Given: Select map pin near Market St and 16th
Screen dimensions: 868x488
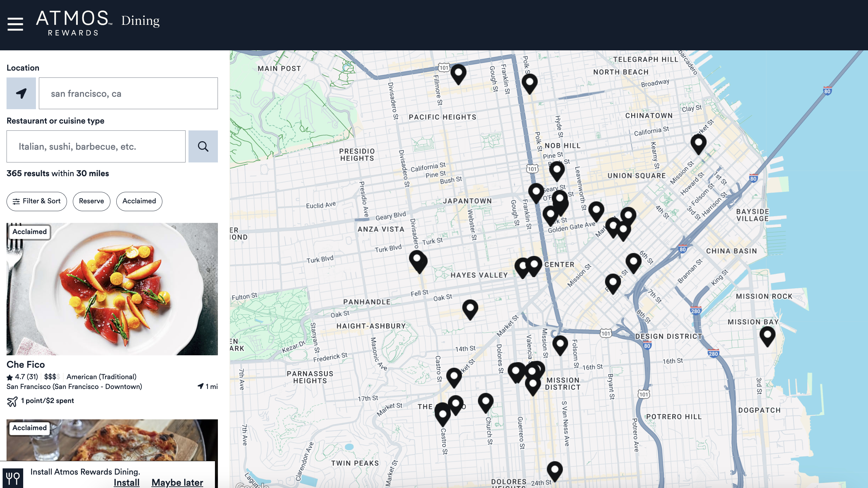Looking at the screenshot, I should [x=454, y=378].
